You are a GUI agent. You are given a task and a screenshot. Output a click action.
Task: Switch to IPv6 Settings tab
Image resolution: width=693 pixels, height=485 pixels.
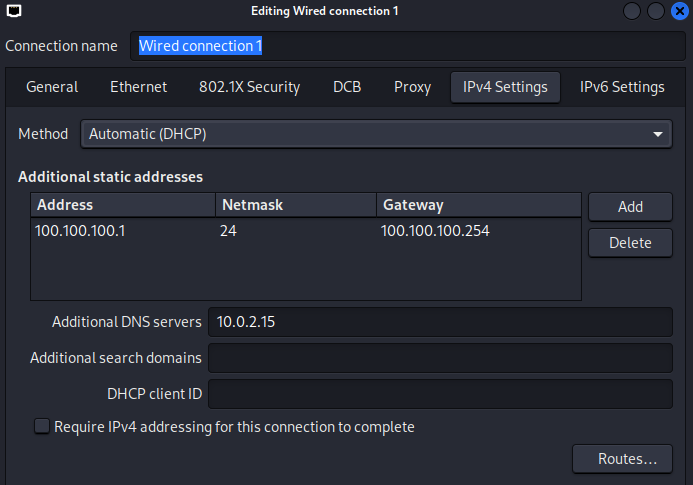(622, 87)
